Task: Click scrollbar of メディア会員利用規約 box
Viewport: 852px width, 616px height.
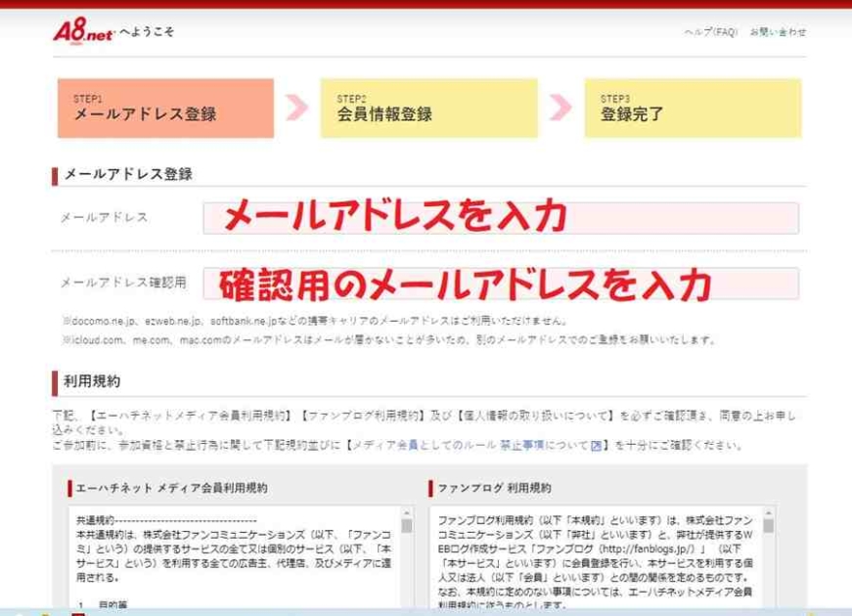Action: click(x=407, y=556)
